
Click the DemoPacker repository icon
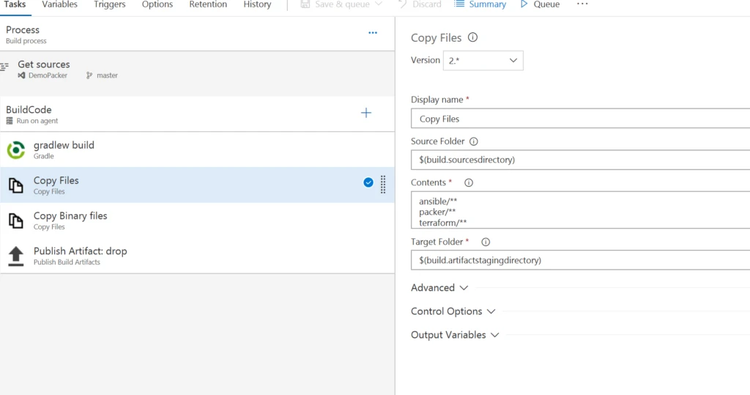(22, 76)
